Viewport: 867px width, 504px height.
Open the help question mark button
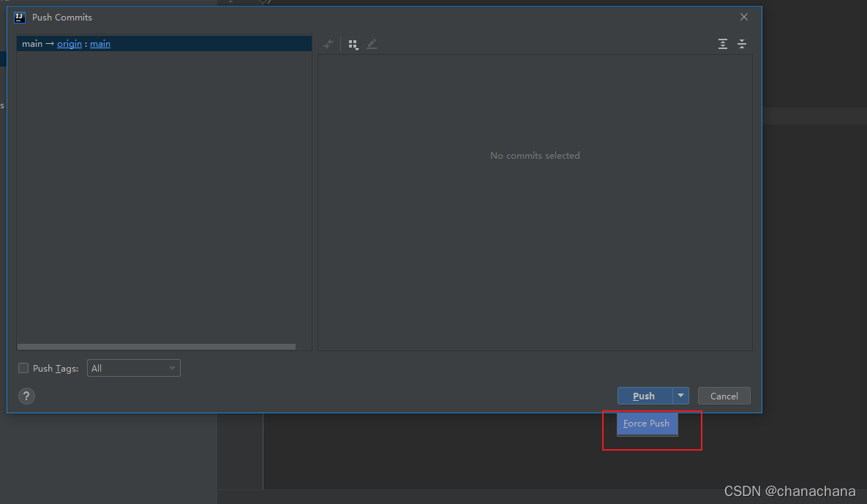pos(26,396)
